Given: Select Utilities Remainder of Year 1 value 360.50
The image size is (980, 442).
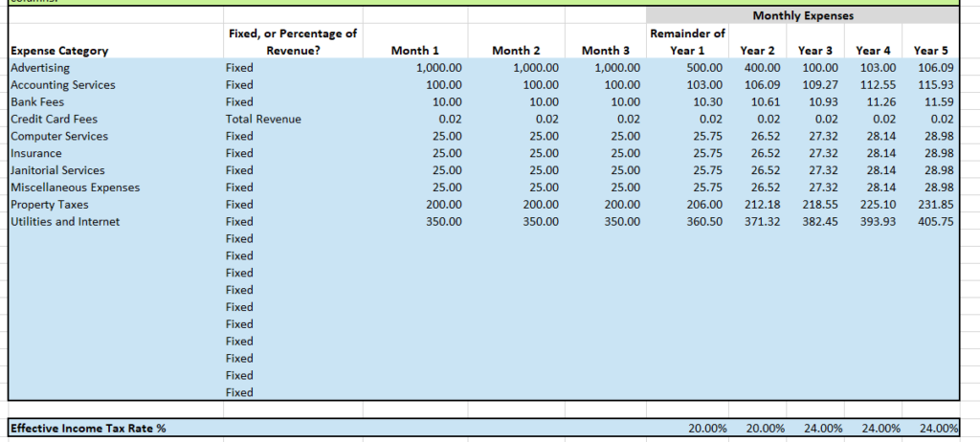Looking at the screenshot, I should click(x=704, y=221).
